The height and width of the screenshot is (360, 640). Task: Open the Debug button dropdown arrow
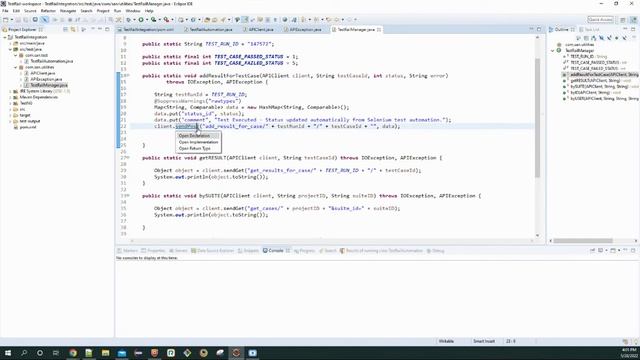click(x=134, y=20)
